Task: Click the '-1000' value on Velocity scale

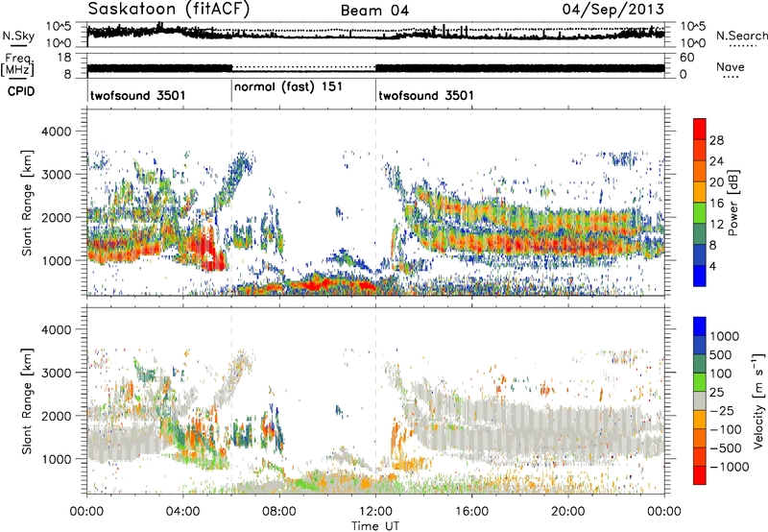Action: [730, 467]
